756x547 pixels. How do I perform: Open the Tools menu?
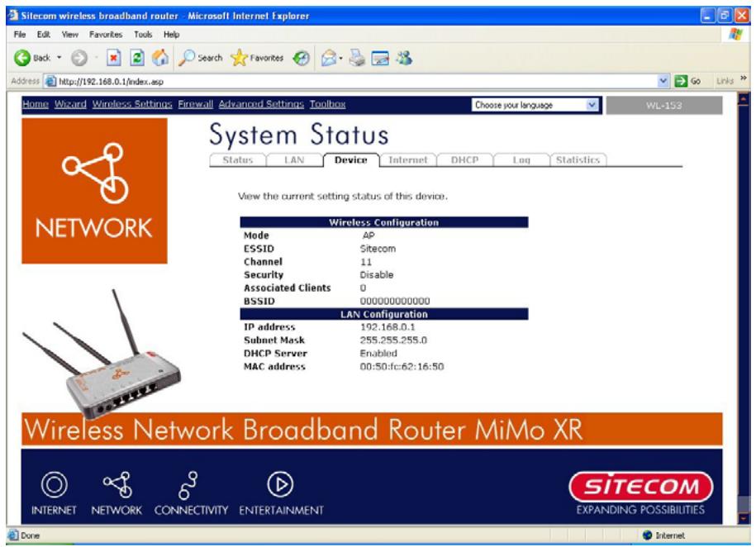pos(143,34)
